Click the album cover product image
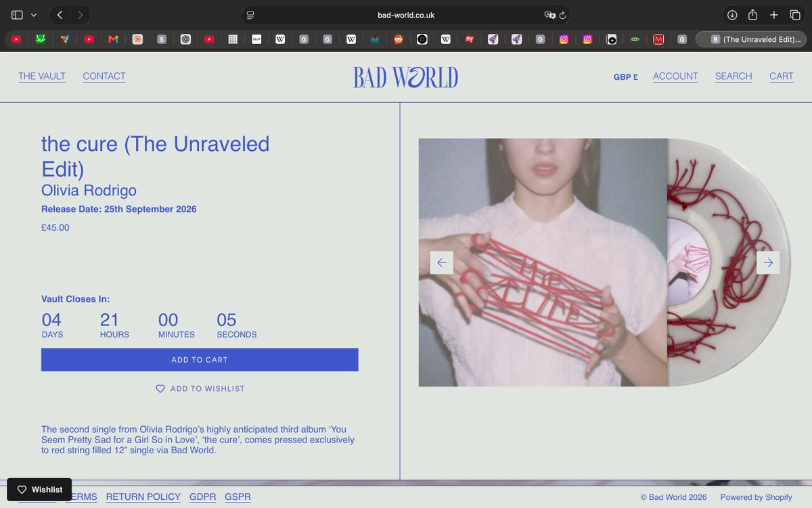 pos(543,262)
